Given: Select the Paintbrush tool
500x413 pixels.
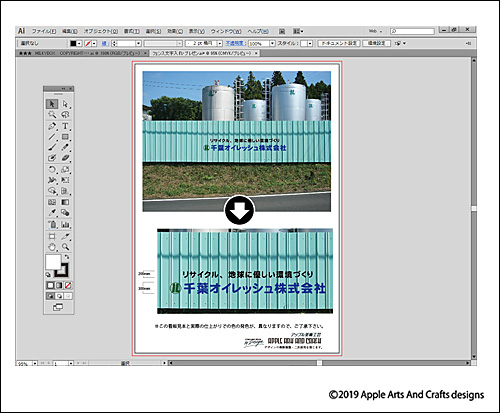Looking at the screenshot, I should pos(52,147).
